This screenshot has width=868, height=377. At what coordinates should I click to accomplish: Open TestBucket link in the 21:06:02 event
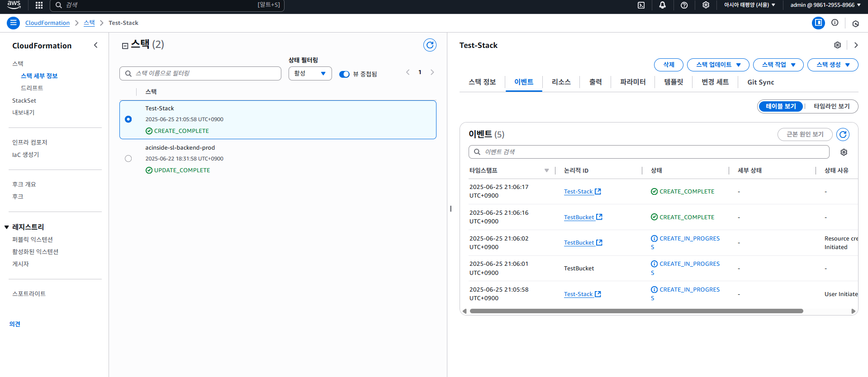coord(583,243)
